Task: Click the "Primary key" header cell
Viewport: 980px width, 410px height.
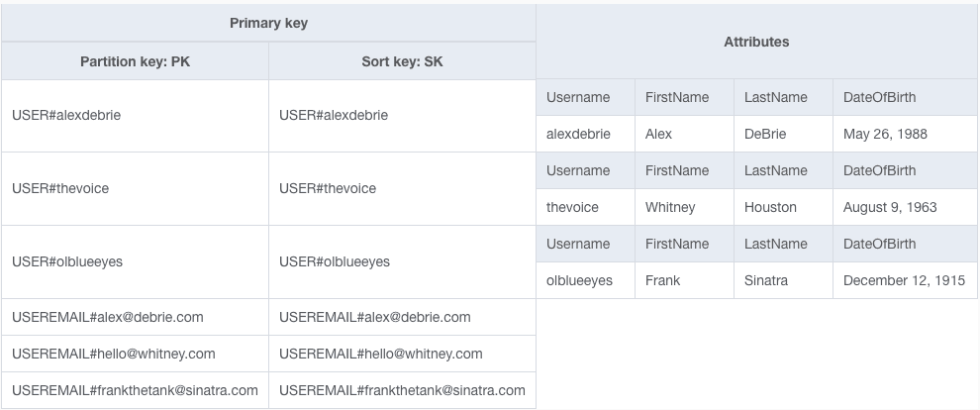Action: [x=268, y=23]
